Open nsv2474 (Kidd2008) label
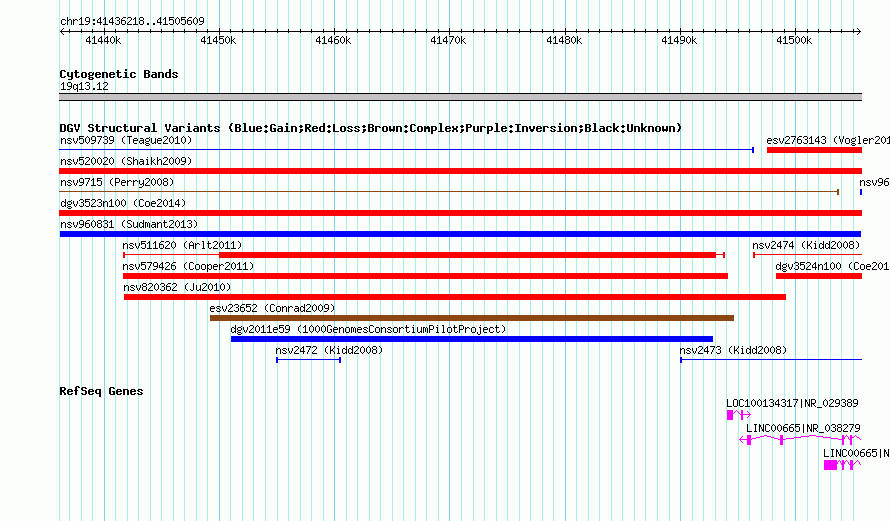The height and width of the screenshot is (521, 890). tap(806, 245)
